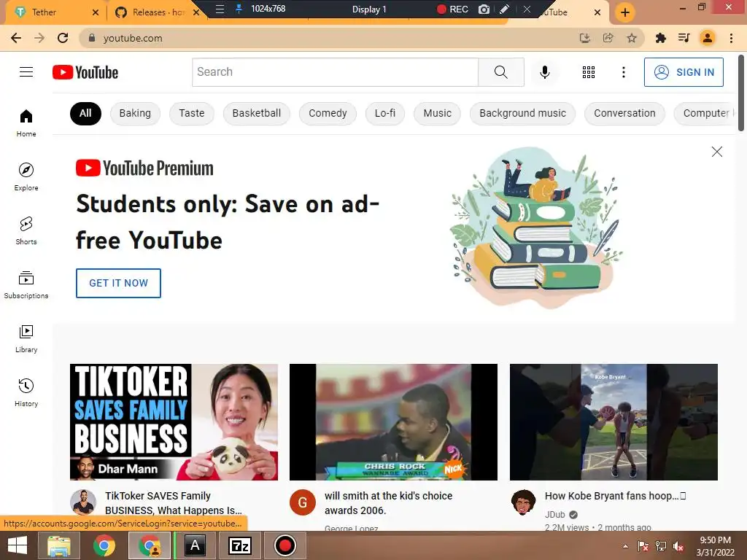Click the share page icon in address bar

(x=608, y=38)
